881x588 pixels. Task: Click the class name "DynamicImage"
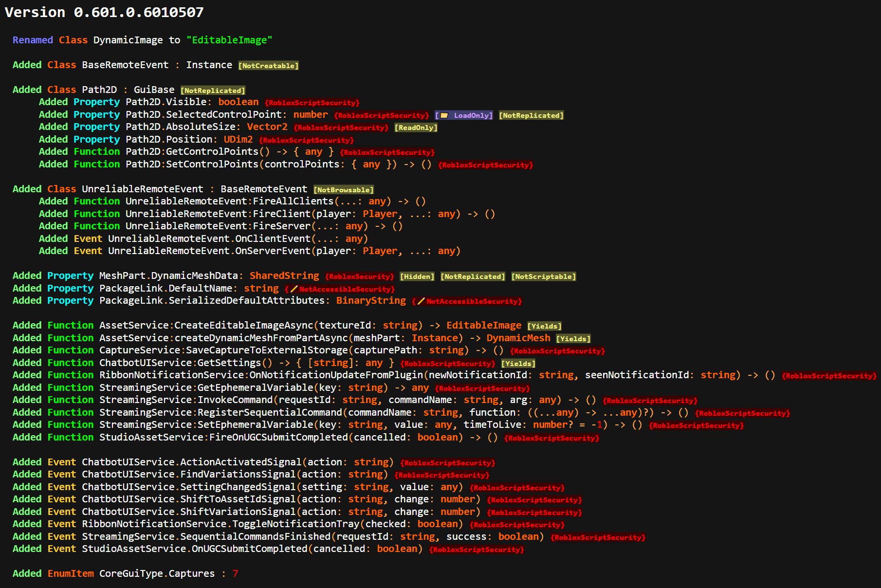tap(128, 40)
